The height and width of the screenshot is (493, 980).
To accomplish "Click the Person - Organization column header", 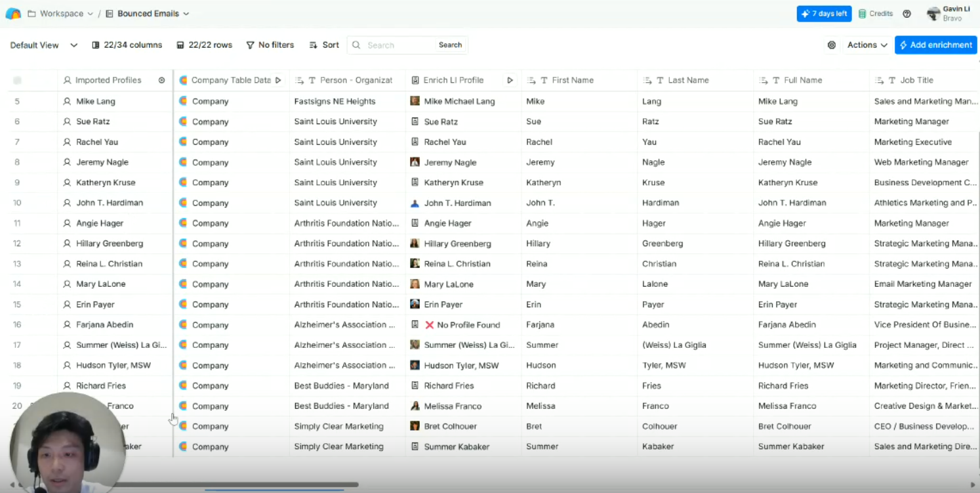I will pos(348,80).
